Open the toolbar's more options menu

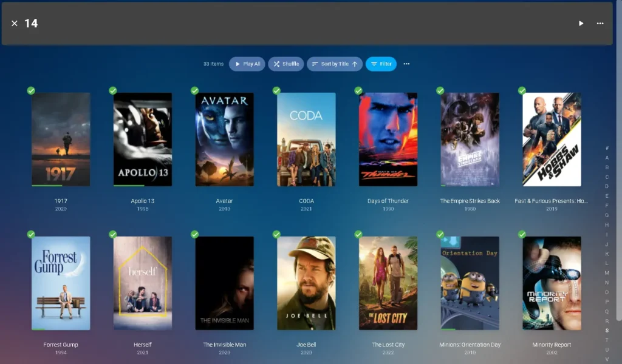point(406,64)
